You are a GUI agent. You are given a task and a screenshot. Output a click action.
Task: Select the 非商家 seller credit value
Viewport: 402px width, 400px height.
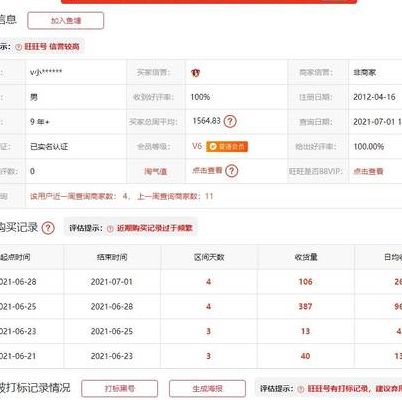[x=365, y=72]
